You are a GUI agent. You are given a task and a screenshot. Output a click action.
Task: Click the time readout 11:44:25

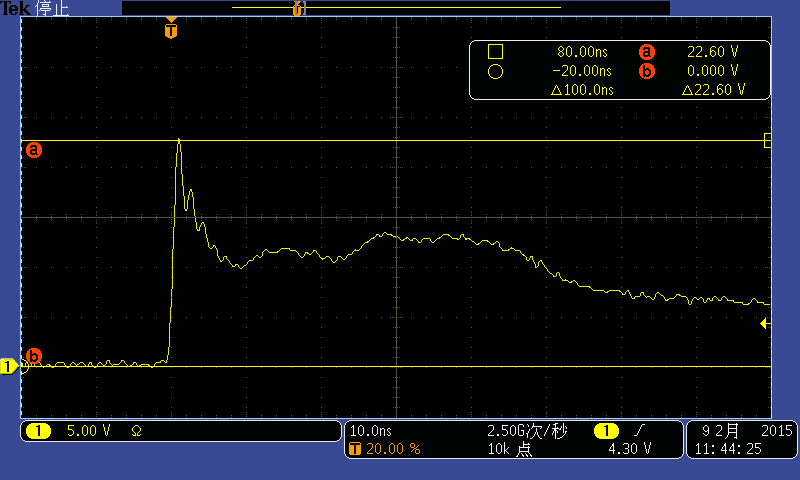point(728,449)
